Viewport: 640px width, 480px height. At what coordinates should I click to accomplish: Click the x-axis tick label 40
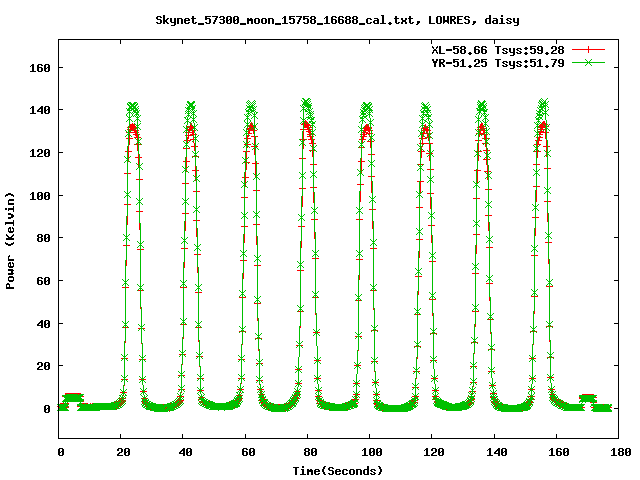185,452
